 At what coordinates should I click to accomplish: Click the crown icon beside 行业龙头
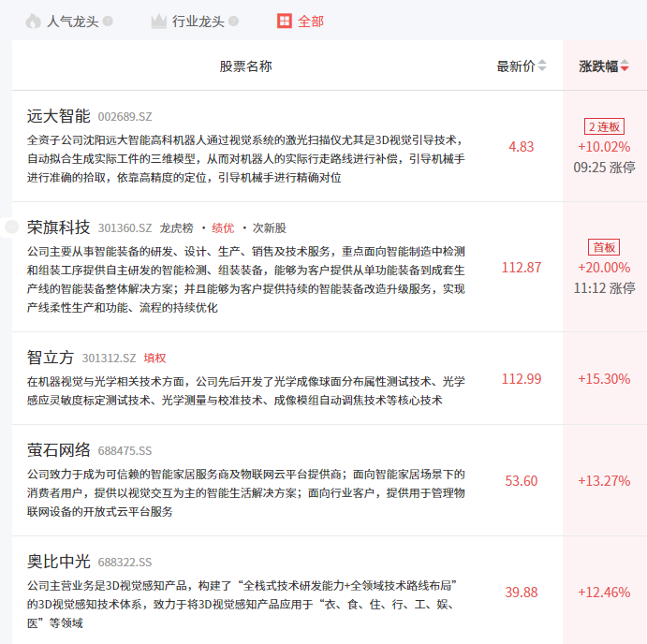point(159,21)
